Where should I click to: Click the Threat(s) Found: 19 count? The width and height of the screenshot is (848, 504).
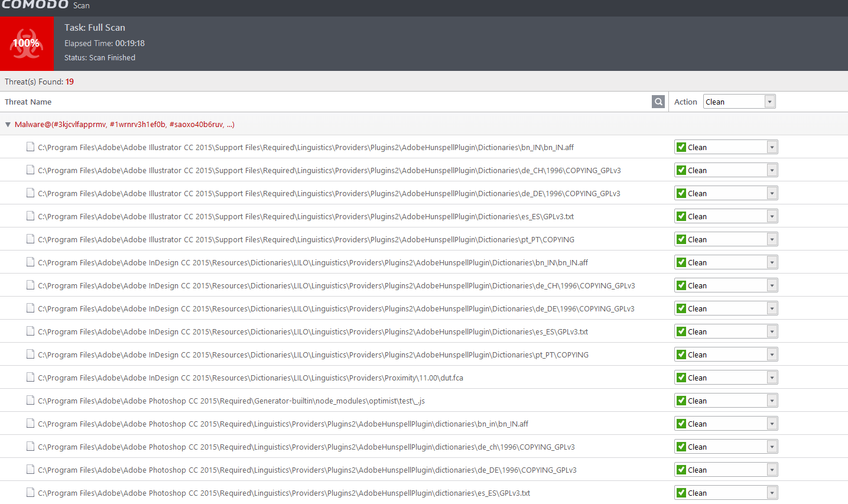40,82
